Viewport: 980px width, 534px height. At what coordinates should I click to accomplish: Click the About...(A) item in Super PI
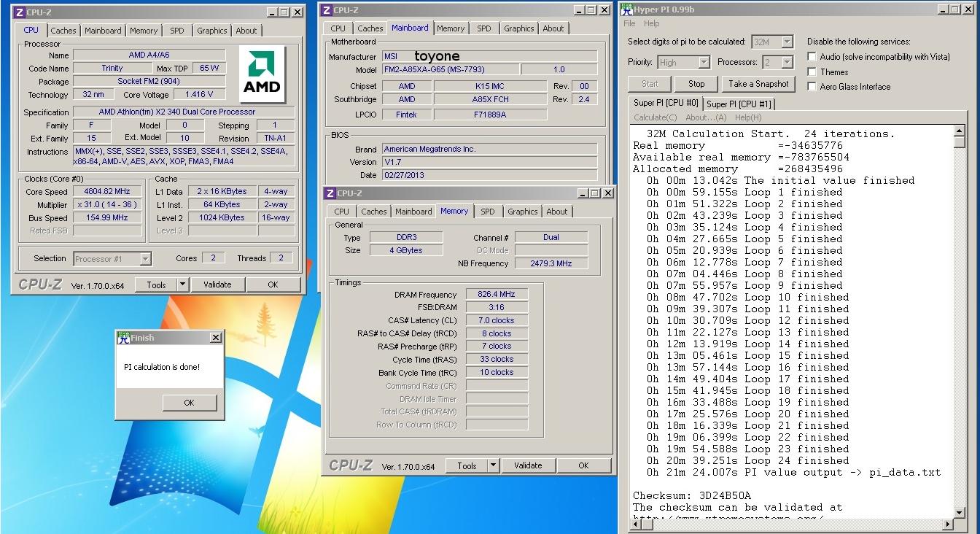706,117
